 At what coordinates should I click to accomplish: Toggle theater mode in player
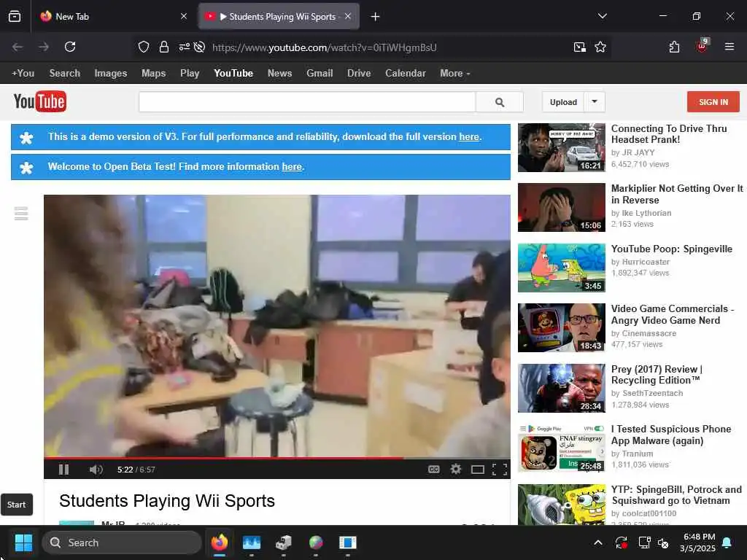coord(477,470)
